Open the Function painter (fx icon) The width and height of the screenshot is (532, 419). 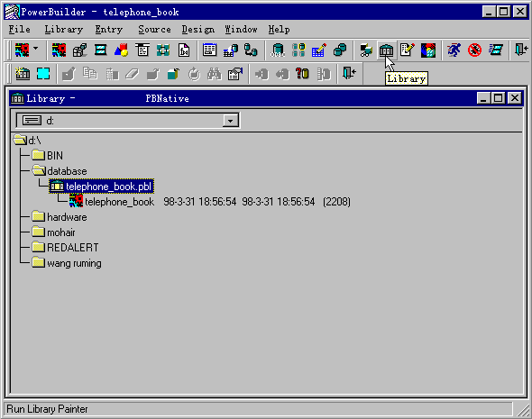tap(184, 50)
